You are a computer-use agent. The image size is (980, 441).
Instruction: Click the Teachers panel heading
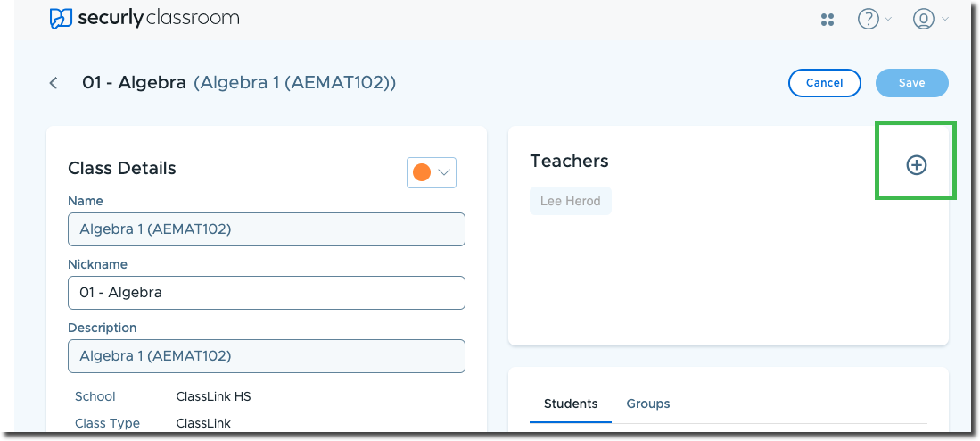[x=569, y=161]
